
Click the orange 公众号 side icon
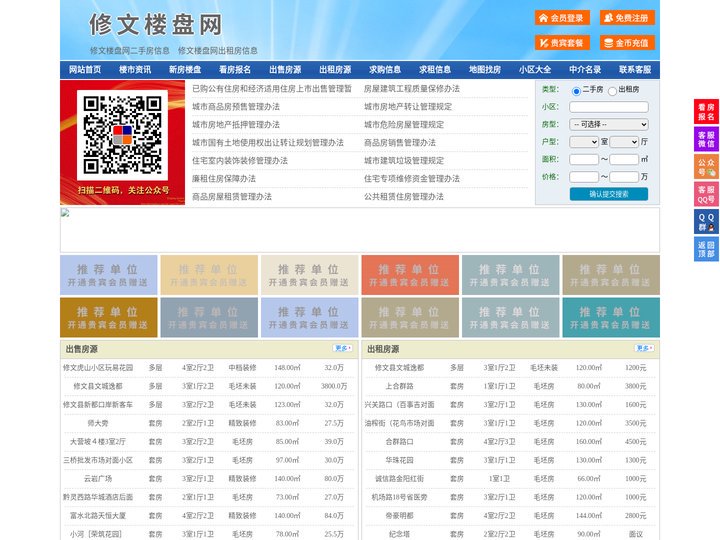(x=706, y=167)
